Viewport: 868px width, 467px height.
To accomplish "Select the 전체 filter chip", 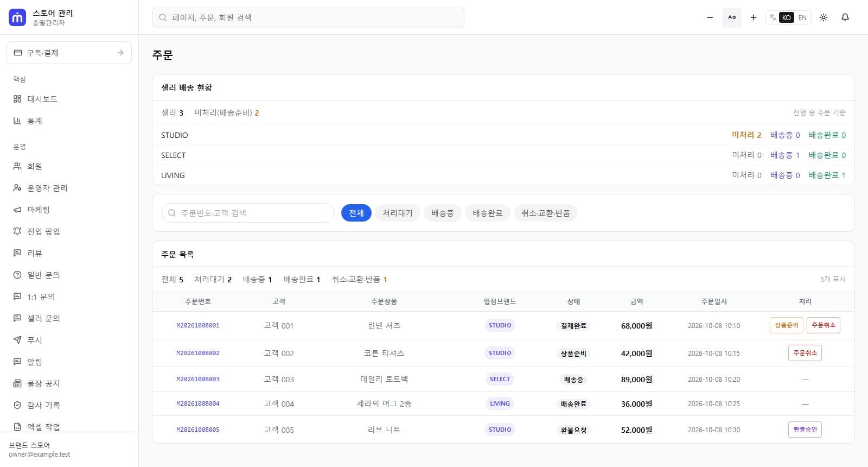I will [356, 213].
